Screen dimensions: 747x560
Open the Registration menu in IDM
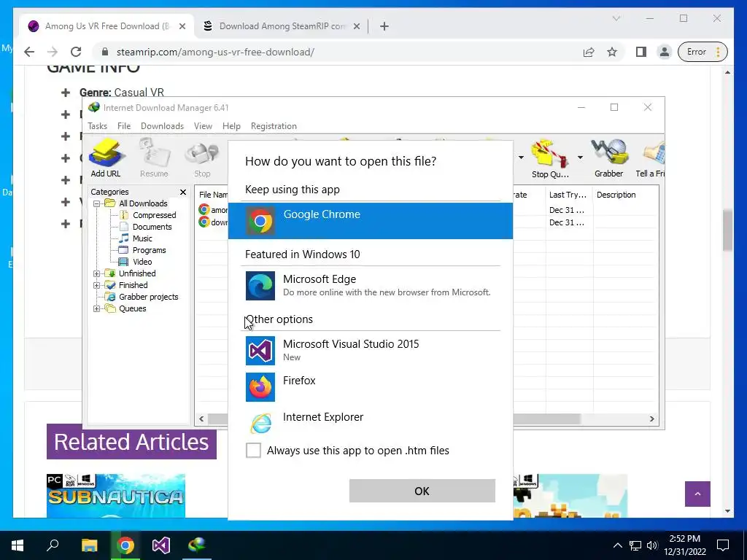(274, 126)
